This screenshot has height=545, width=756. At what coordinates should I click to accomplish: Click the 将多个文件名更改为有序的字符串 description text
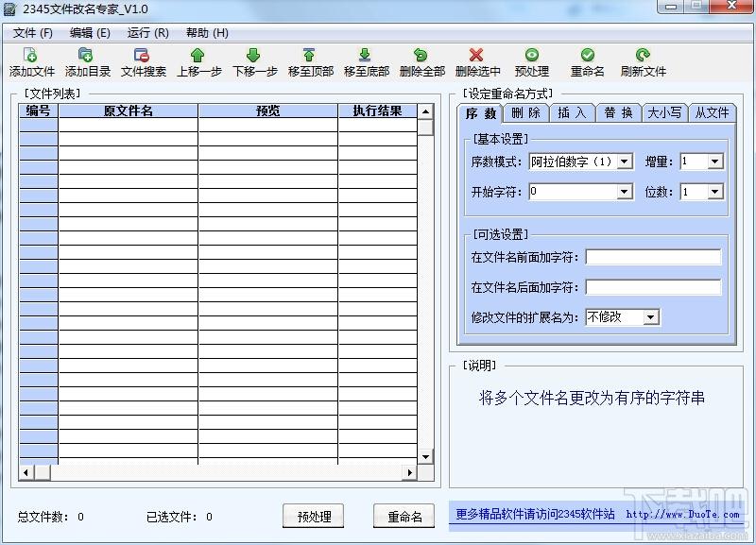click(x=592, y=398)
